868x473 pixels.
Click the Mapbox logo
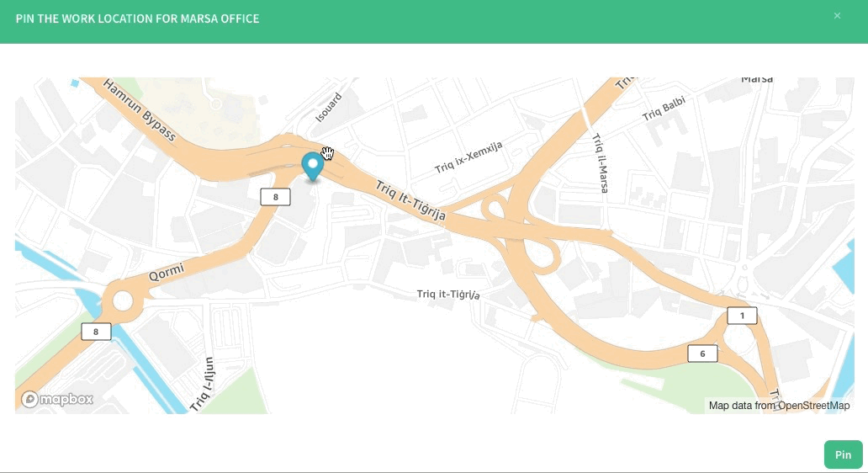click(57, 399)
